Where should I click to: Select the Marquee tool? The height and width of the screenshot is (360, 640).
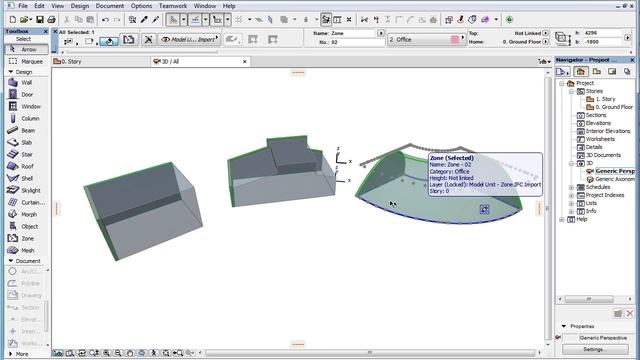[x=26, y=61]
